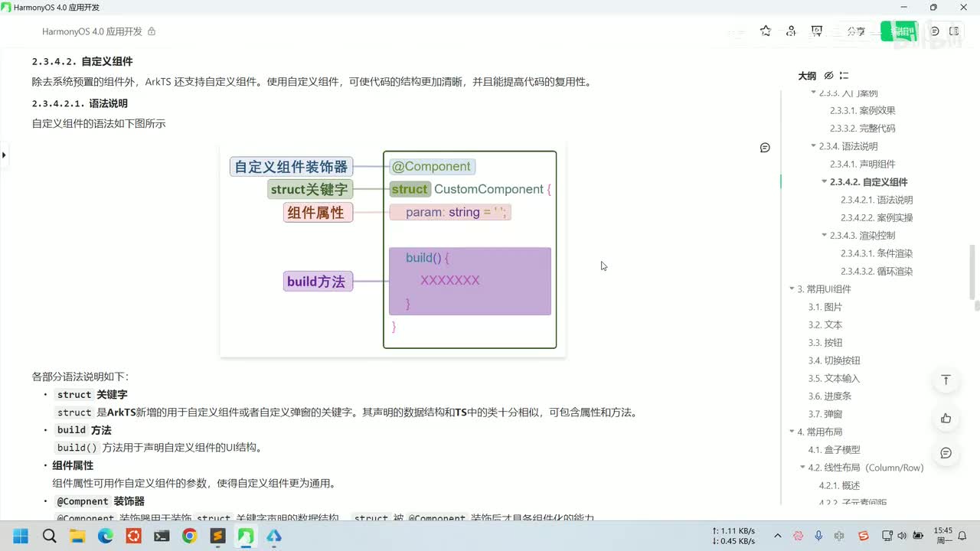Open Sublime Text from taskbar
The width and height of the screenshot is (980, 551).
tap(217, 536)
